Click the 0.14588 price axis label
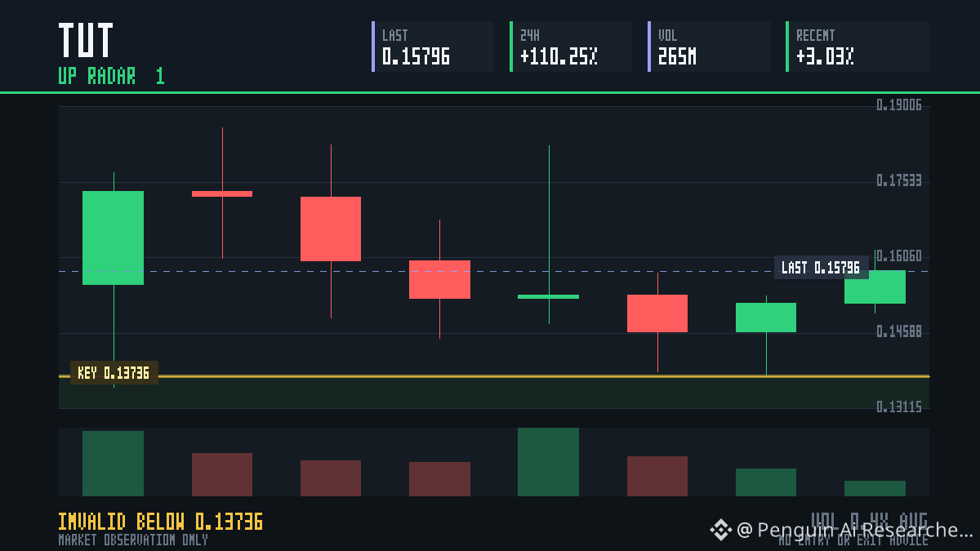The width and height of the screenshot is (980, 551). pos(899,331)
